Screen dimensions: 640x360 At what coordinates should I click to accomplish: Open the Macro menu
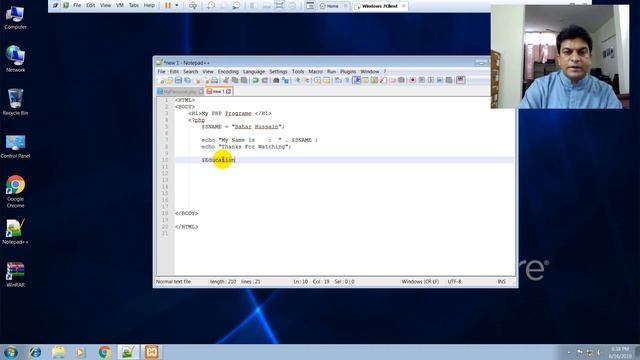(316, 71)
